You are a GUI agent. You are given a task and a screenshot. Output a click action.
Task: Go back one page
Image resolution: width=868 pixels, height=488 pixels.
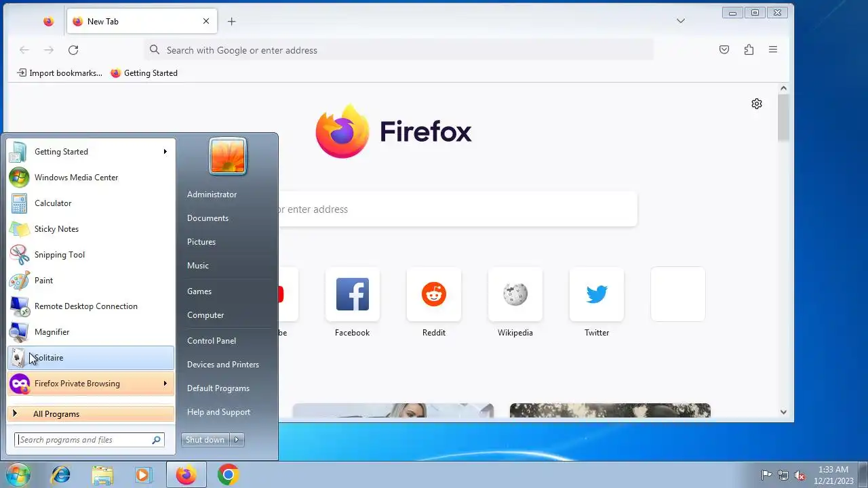coord(24,50)
